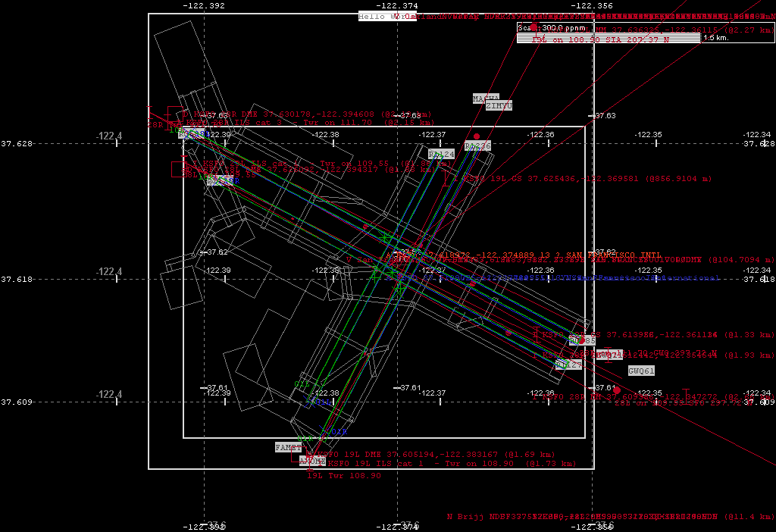776x532 pixels.
Task: Select the RA236 fix label
Action: tap(477, 146)
